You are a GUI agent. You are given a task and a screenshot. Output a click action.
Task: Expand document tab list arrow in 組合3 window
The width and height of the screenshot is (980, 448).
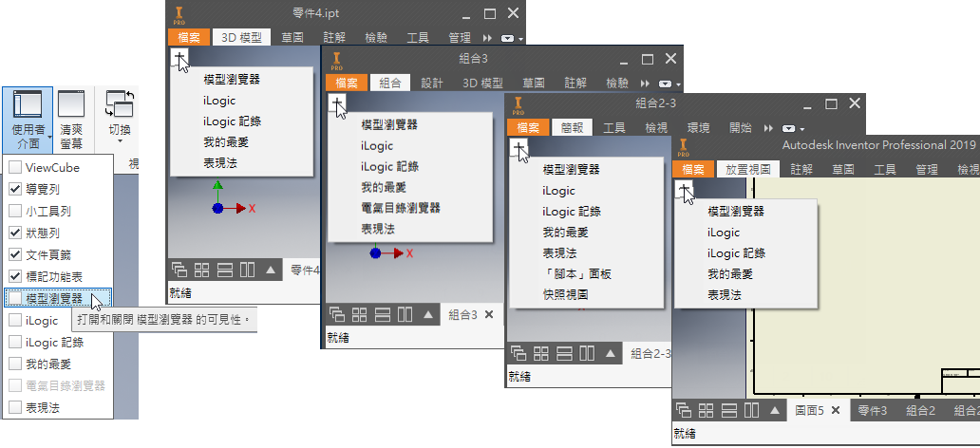[428, 315]
